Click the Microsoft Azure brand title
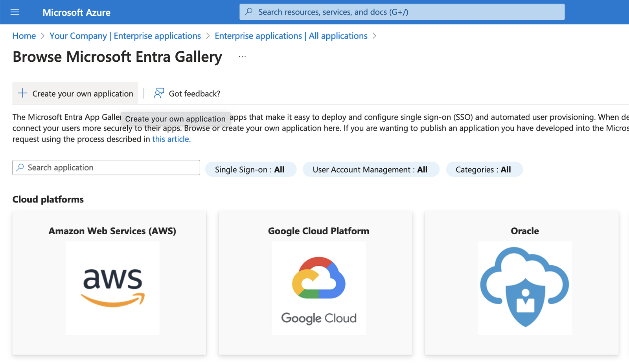 click(76, 13)
